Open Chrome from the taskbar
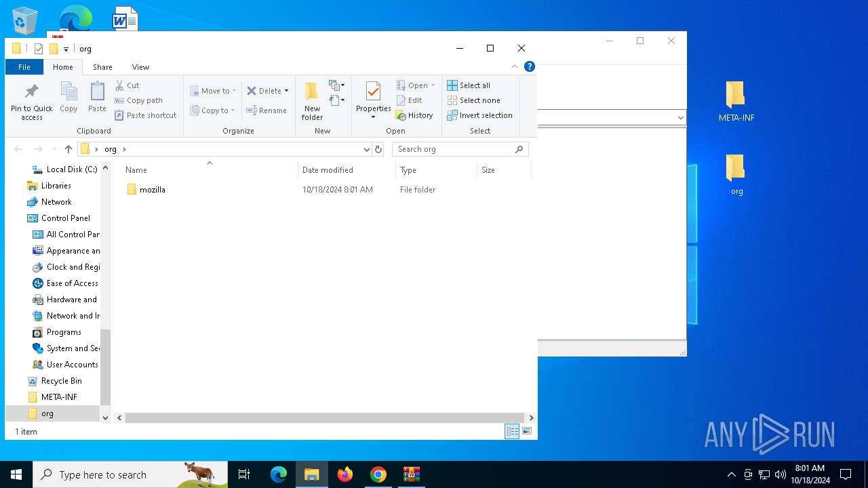Screen dimensions: 868x488 tap(378, 474)
